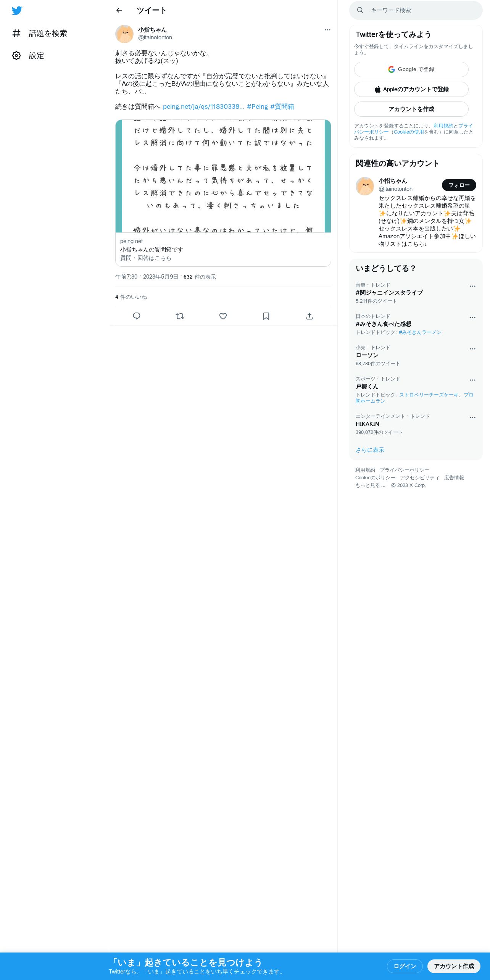490x980 pixels.
Task: Open Cookieの使用 link
Action: coord(409,132)
